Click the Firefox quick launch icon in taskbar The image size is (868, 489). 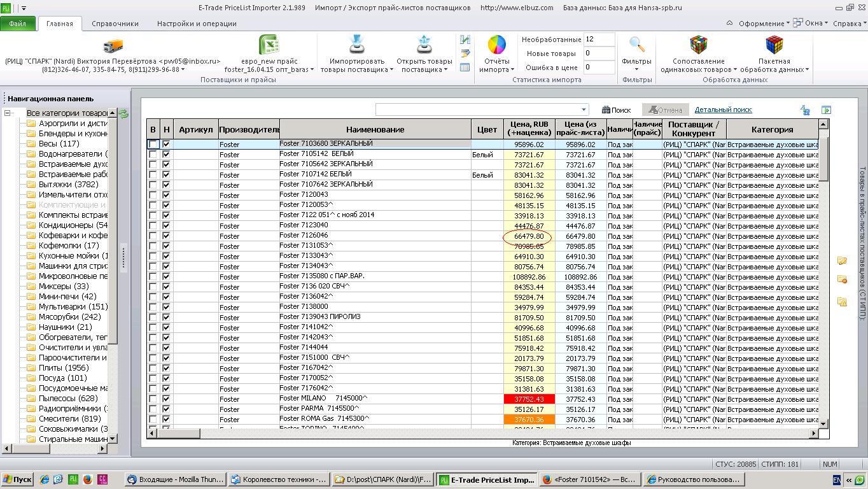pyautogui.click(x=88, y=479)
